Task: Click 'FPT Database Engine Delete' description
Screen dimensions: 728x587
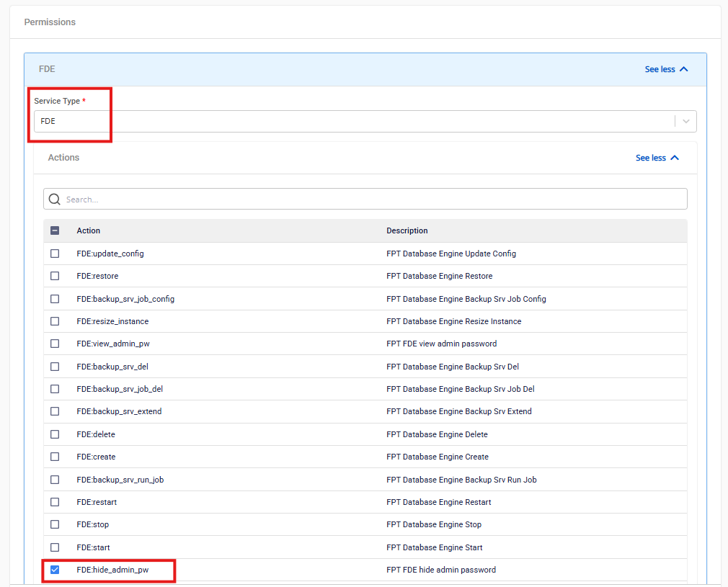Action: pos(437,434)
